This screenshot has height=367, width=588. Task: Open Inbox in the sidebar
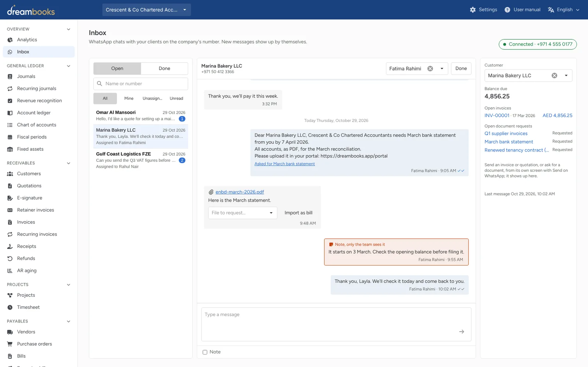39,52
